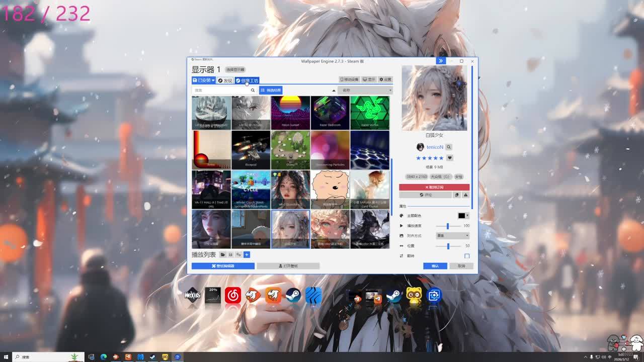Screen dimensions: 644x362
Task: Click the copy icon next to 评论
Action: coord(457,195)
